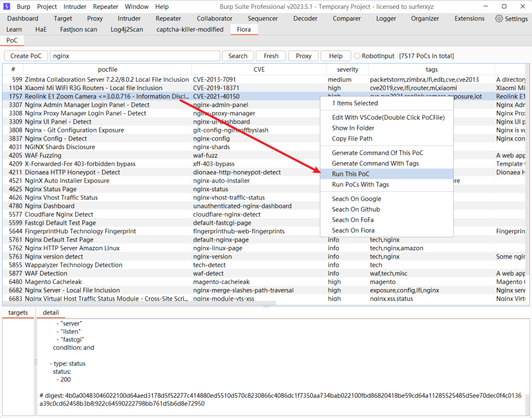Switch to the targets tab
The image size is (532, 418).
tap(18, 312)
